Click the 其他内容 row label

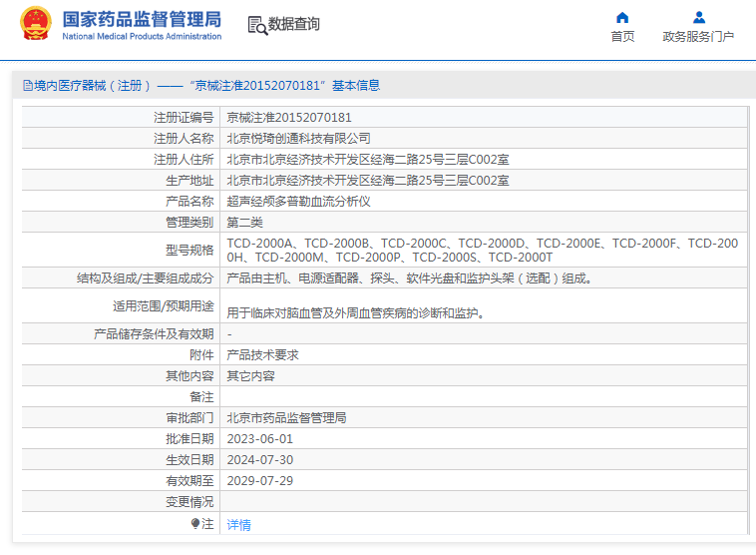(x=189, y=376)
